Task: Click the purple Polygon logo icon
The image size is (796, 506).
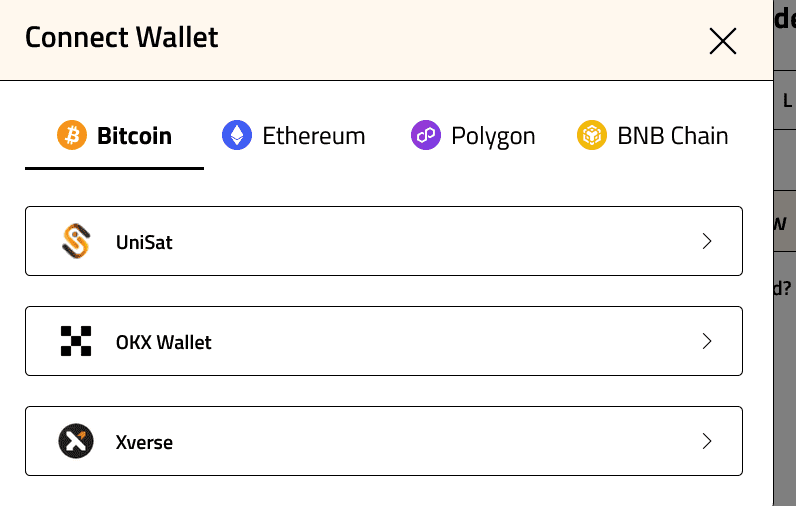Action: pyautogui.click(x=426, y=135)
